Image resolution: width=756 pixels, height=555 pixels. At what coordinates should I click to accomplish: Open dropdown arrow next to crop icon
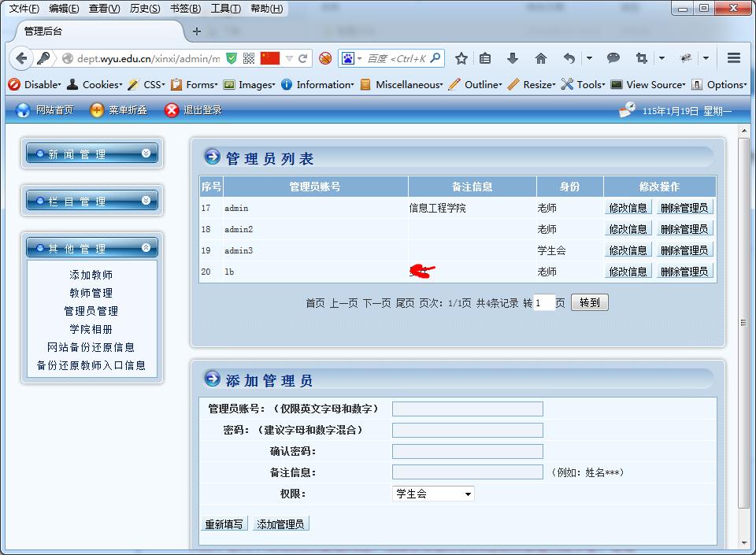coord(661,58)
